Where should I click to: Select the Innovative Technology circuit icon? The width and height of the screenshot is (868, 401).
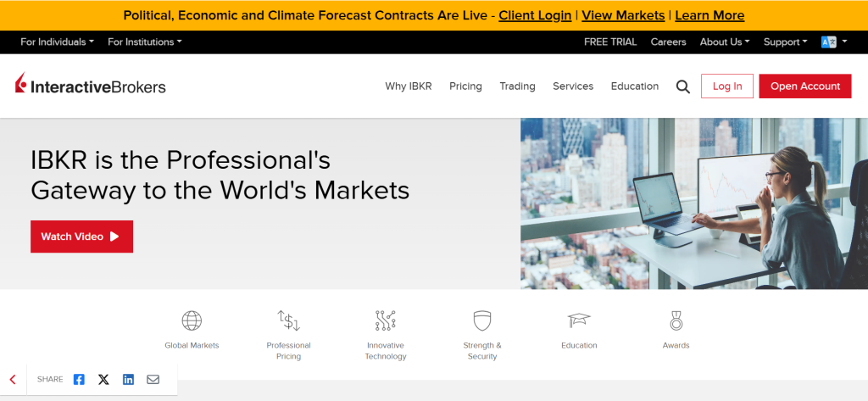[x=386, y=320]
